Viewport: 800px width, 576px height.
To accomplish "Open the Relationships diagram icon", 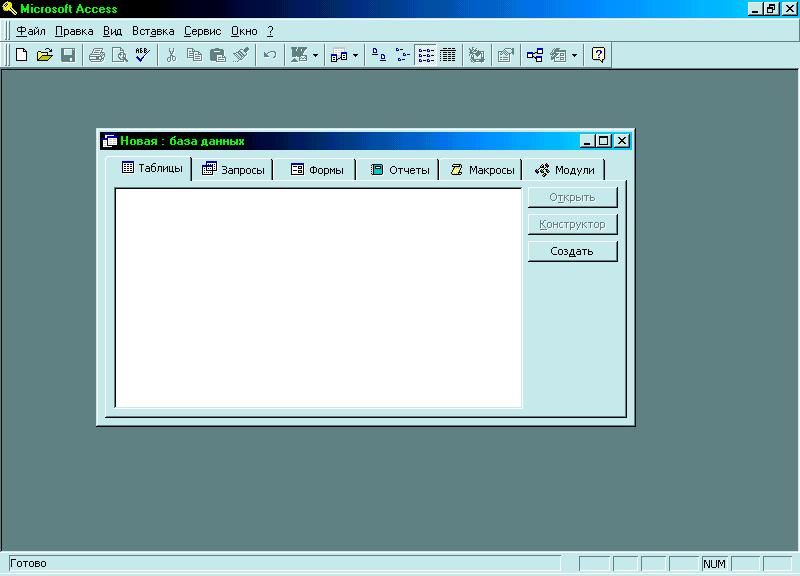I will (535, 55).
